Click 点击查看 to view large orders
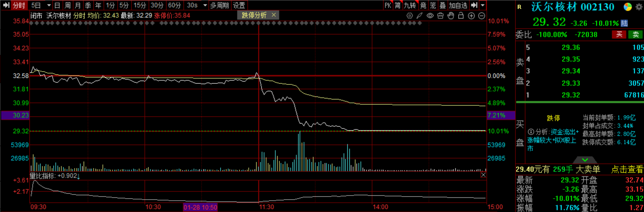The width and height of the screenshot is (644, 212). point(627,169)
